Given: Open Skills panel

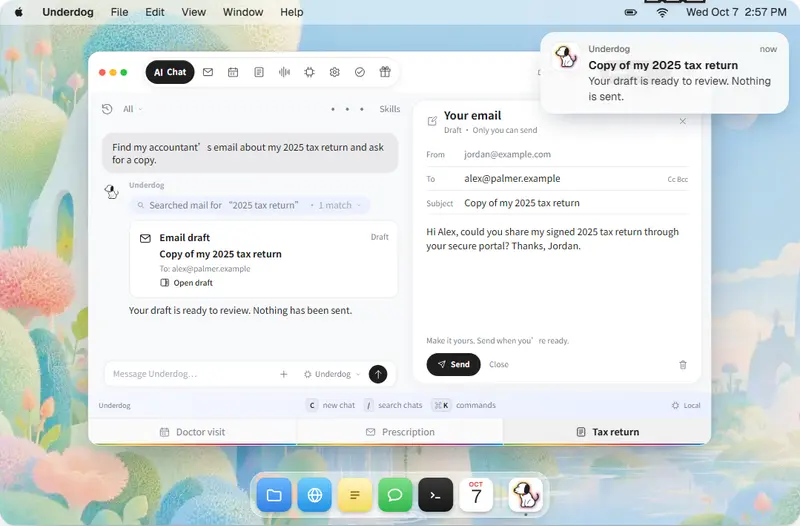Looking at the screenshot, I should pos(390,109).
